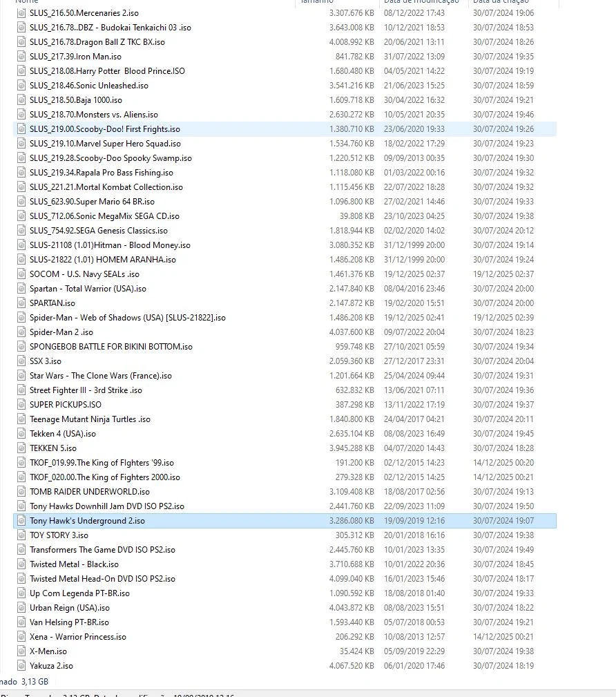Click the Urban Reign (USA).iso icon

[21, 608]
